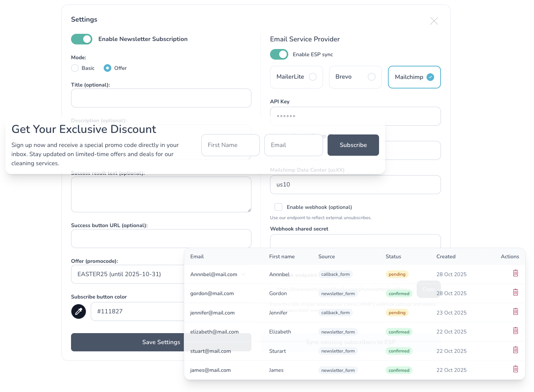
Task: Click the email stuart@mail.com
Action: [x=210, y=351]
